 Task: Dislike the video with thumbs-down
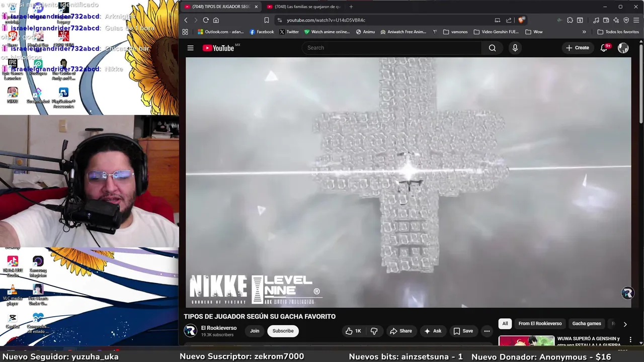[x=374, y=331]
